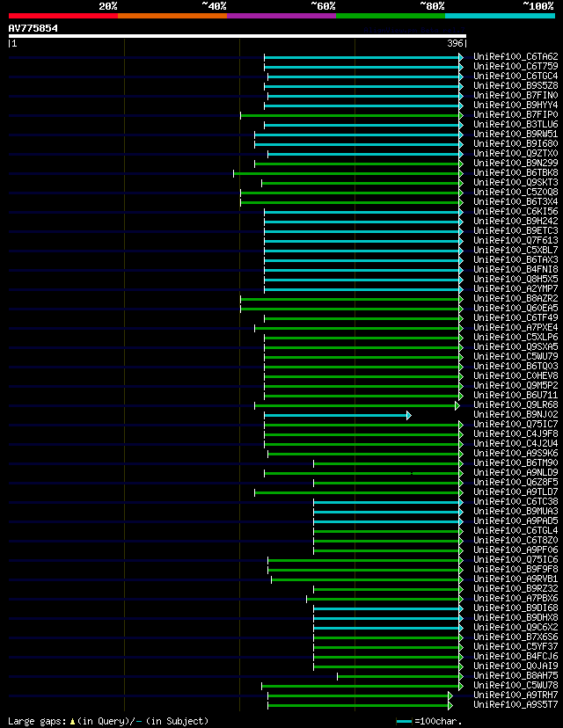Viewport: 563px width, 728px height.
Task: Select the UniRef100_A9PAD5 label
Action: [515, 521]
